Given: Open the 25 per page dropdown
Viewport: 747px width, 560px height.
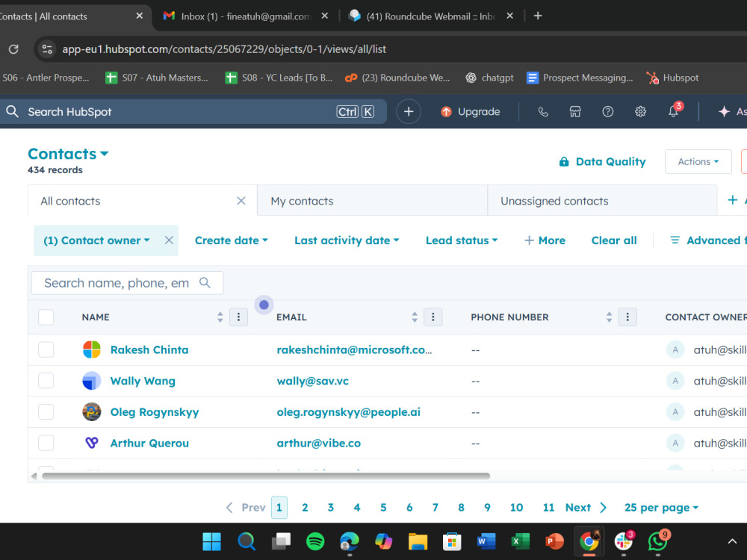Looking at the screenshot, I should coord(661,508).
